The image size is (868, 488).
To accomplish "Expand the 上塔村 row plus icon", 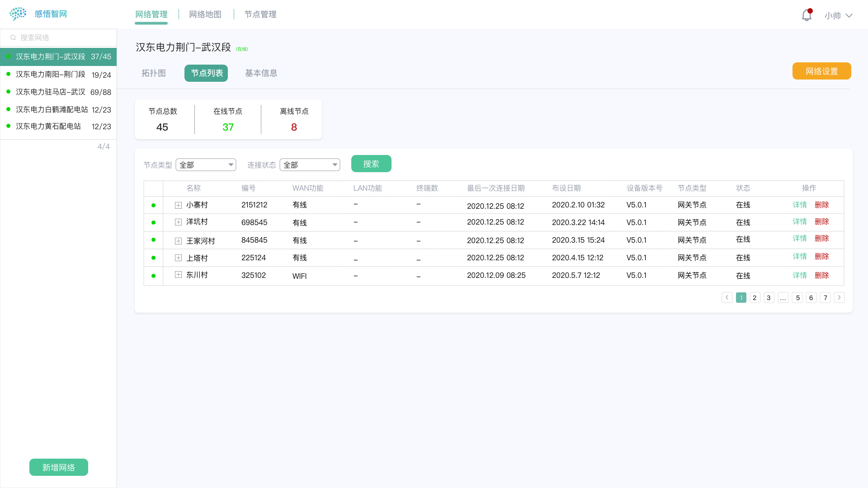I will 178,258.
